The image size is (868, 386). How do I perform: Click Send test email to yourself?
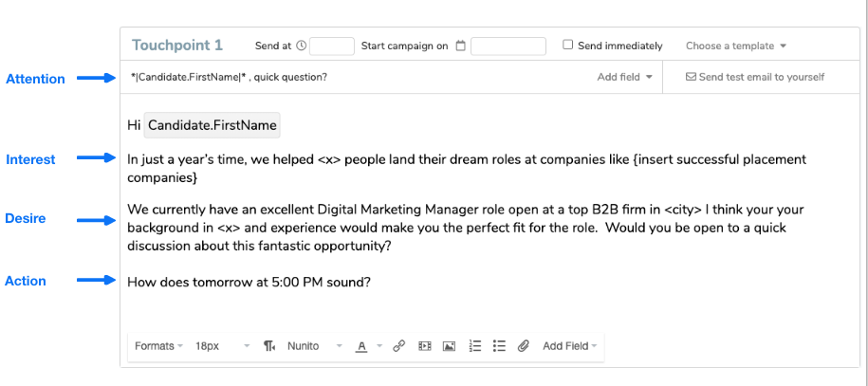pos(755,77)
